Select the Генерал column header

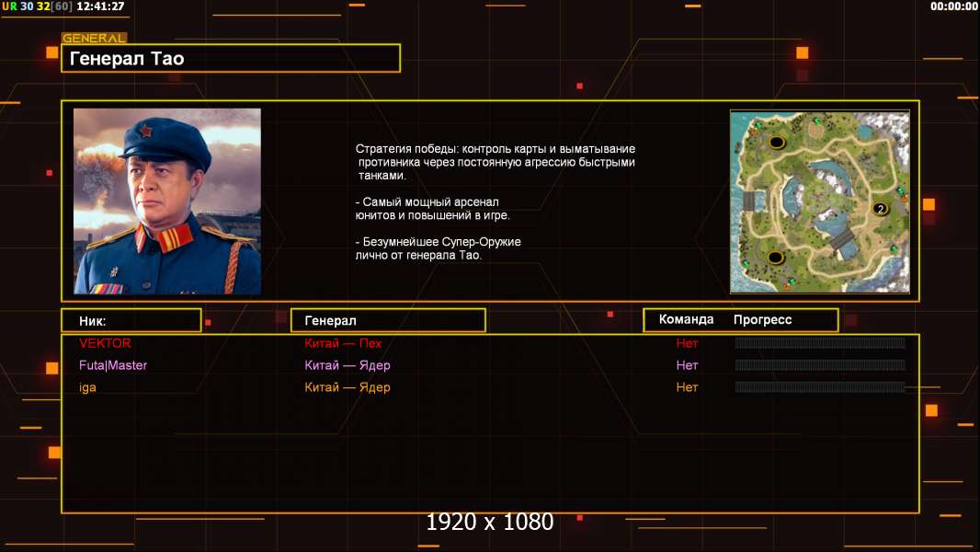point(388,321)
